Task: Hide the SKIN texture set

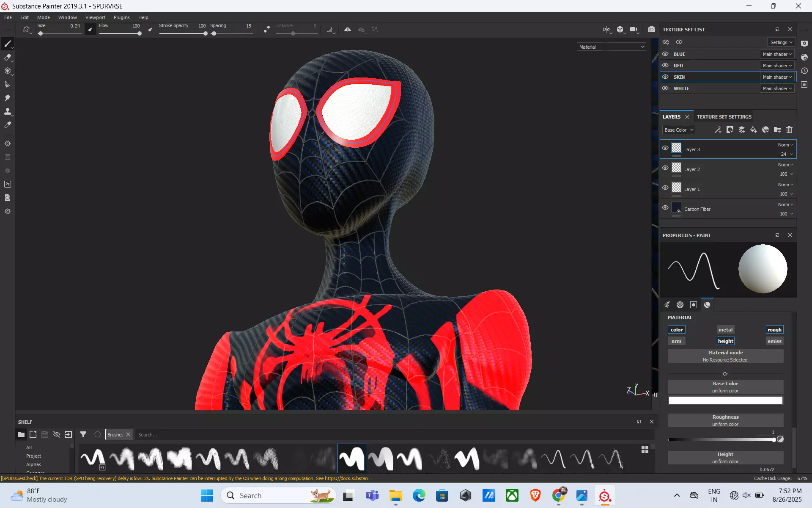Action: click(x=665, y=77)
